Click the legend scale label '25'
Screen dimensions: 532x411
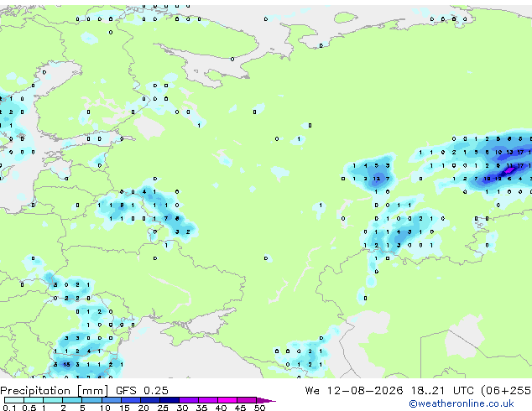pos(163,408)
